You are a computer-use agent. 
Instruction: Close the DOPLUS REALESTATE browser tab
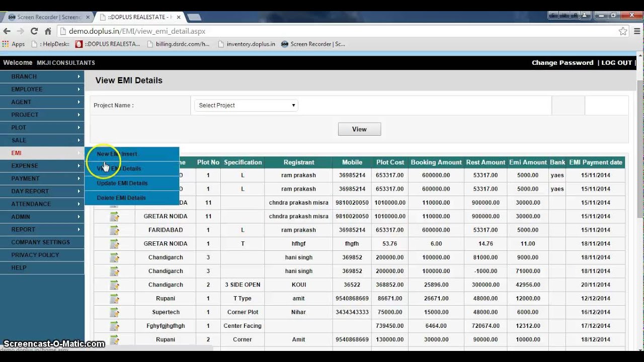tap(179, 17)
